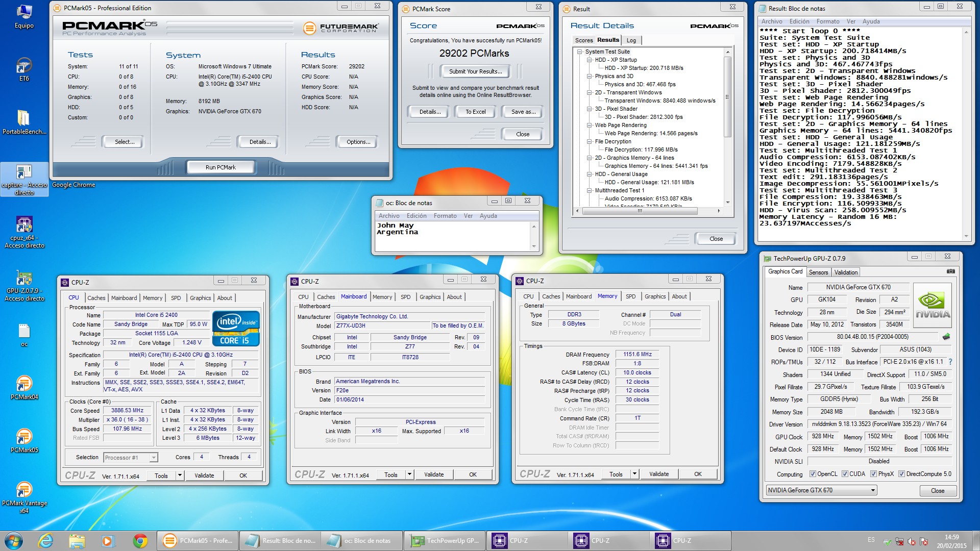Click the Intel Core i5 logo in CPU-Z
980x551 pixels.
[236, 328]
